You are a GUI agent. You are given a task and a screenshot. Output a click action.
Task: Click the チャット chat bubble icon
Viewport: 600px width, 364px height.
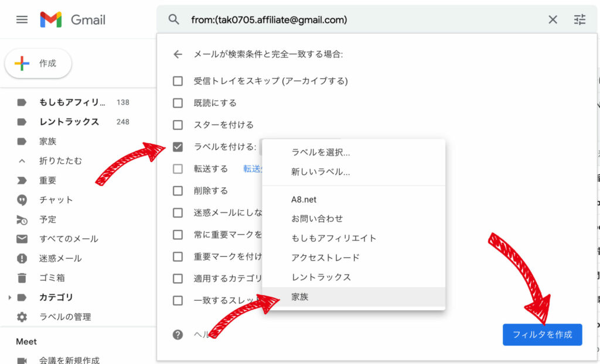(x=22, y=200)
